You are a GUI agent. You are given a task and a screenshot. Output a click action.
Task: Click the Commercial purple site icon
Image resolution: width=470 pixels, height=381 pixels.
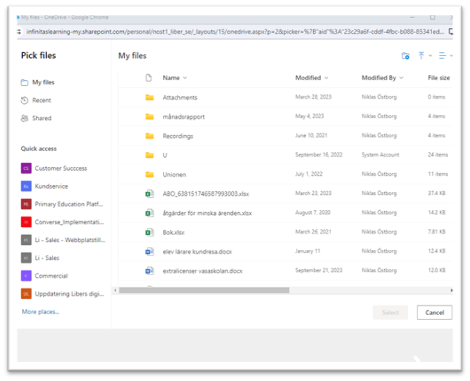[26, 276]
